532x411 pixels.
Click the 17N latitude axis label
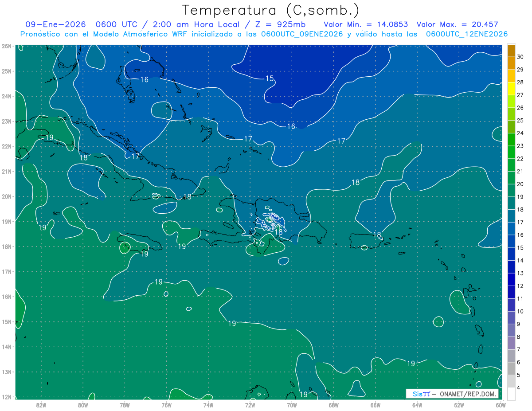point(6,271)
